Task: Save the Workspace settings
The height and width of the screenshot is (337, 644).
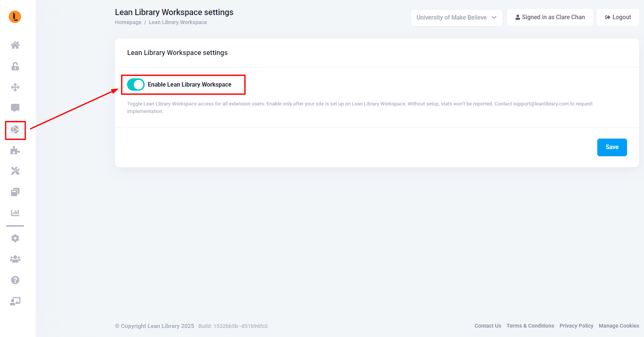Action: tap(612, 147)
